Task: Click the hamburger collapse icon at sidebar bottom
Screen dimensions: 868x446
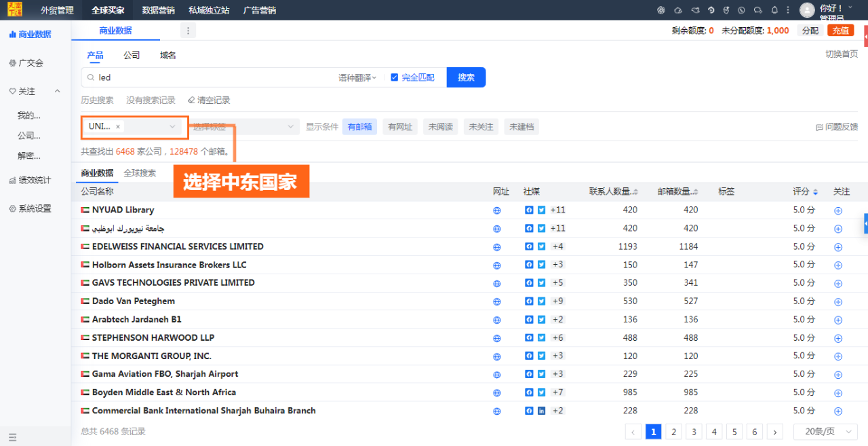Action: 12,437
